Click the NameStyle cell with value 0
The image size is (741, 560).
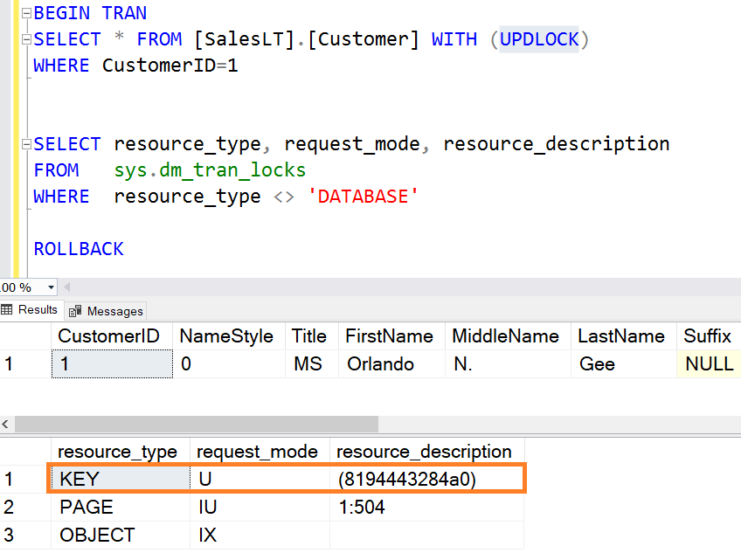(x=229, y=364)
